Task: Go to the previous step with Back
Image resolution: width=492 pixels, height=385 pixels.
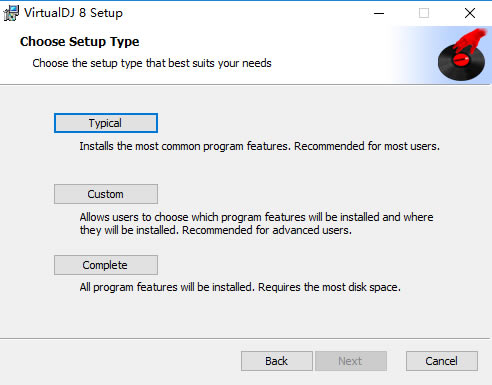Action: (277, 361)
